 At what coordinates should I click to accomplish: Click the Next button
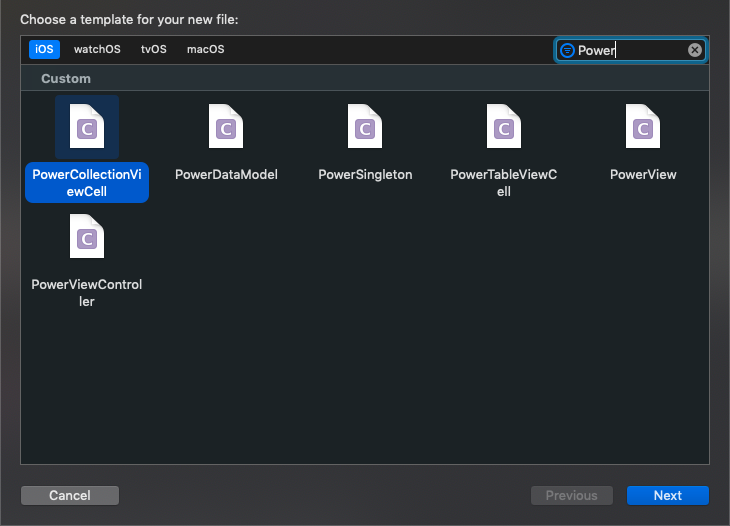668,495
